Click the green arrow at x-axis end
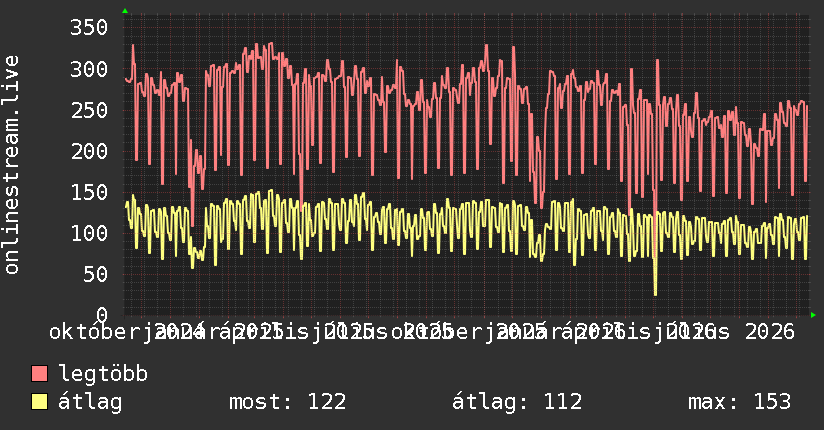 [813, 315]
